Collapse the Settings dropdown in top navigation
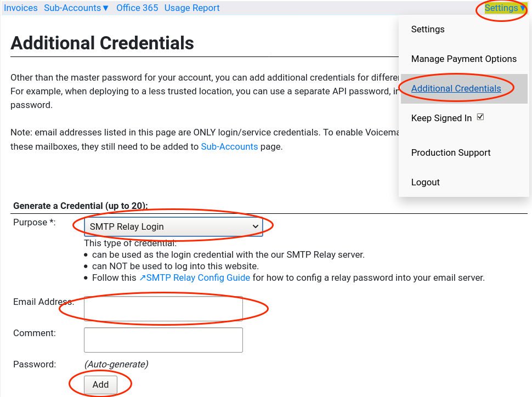532x397 pixels. (505, 8)
